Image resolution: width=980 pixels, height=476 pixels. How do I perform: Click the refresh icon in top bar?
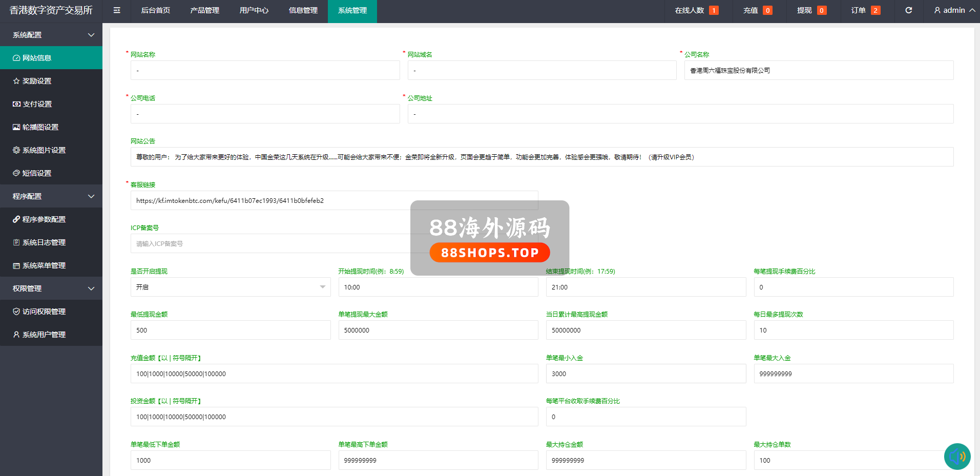pyautogui.click(x=908, y=10)
